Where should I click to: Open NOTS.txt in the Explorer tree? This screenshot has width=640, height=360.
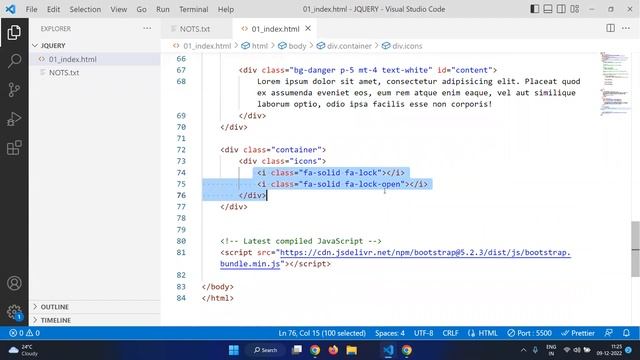[64, 72]
